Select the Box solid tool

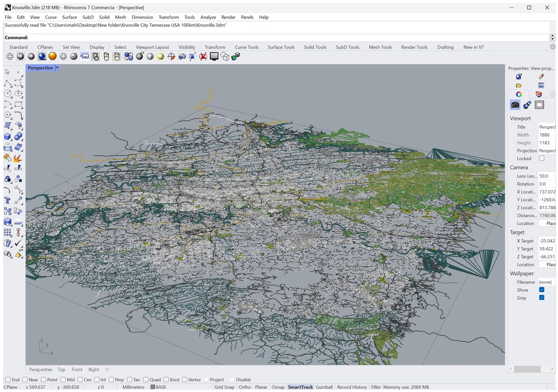[x=8, y=137]
